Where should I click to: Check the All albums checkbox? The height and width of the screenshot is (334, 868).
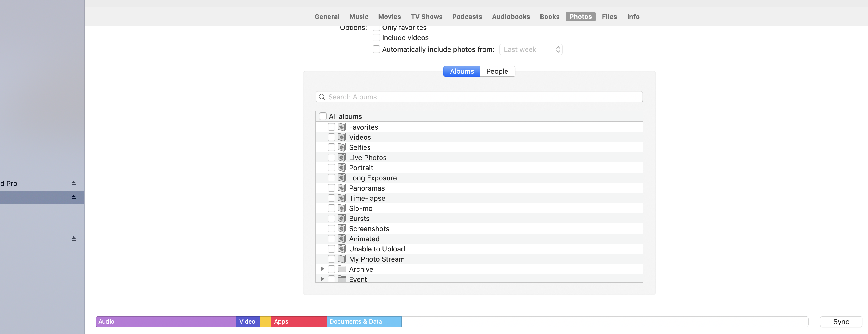pos(323,116)
